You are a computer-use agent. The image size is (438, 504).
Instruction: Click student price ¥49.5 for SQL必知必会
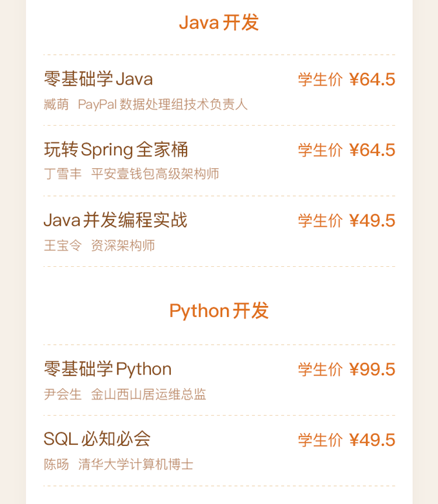(x=372, y=440)
